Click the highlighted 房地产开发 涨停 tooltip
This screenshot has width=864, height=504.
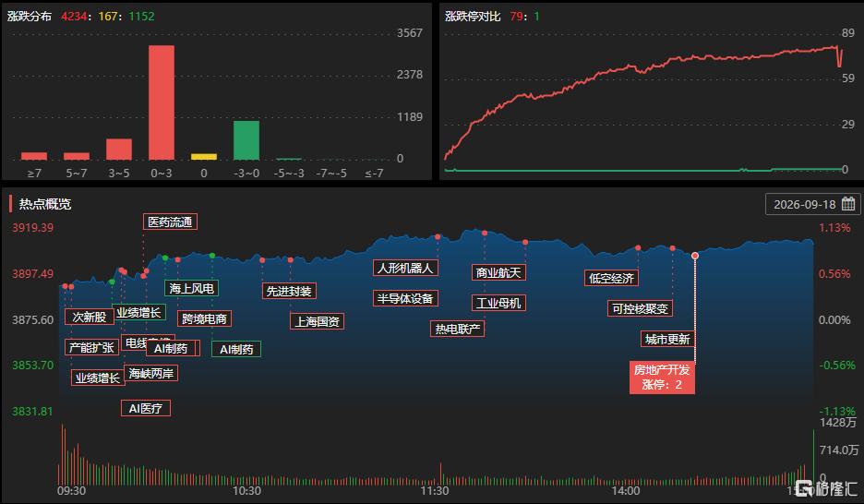tap(662, 378)
